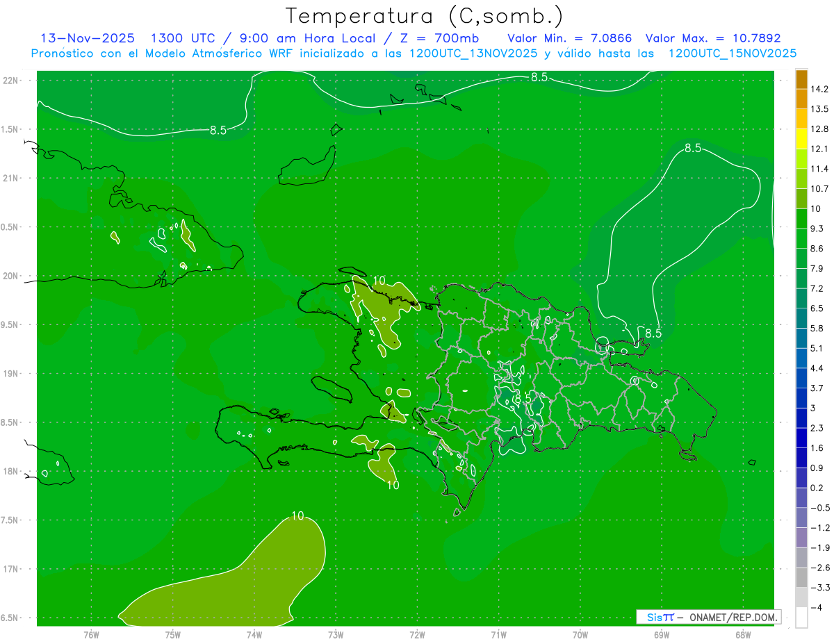Click the "76W" longitude axis label
The image size is (834, 644).
[x=91, y=634]
